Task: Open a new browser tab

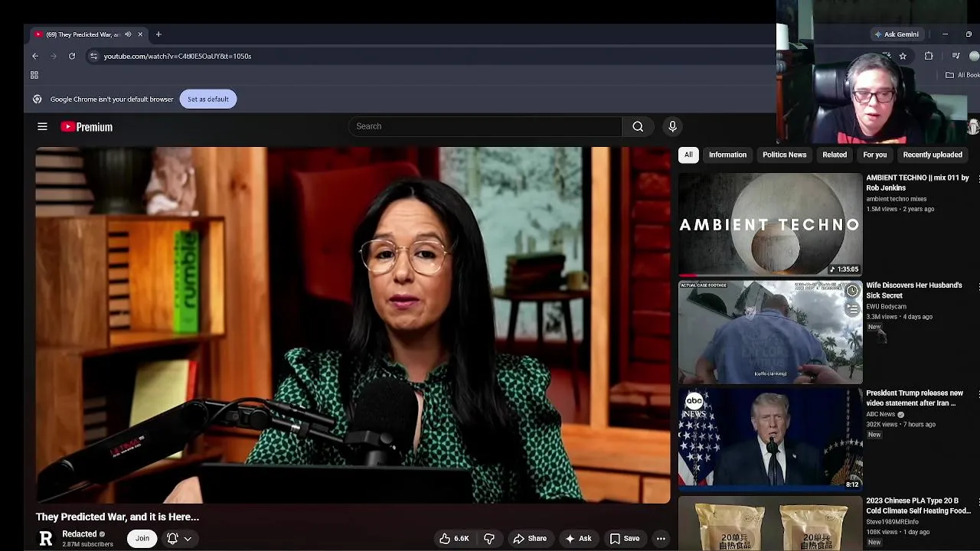Action: pos(158,34)
